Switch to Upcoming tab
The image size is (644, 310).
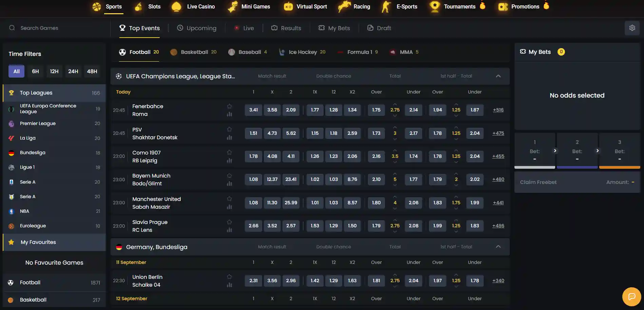pyautogui.click(x=197, y=28)
